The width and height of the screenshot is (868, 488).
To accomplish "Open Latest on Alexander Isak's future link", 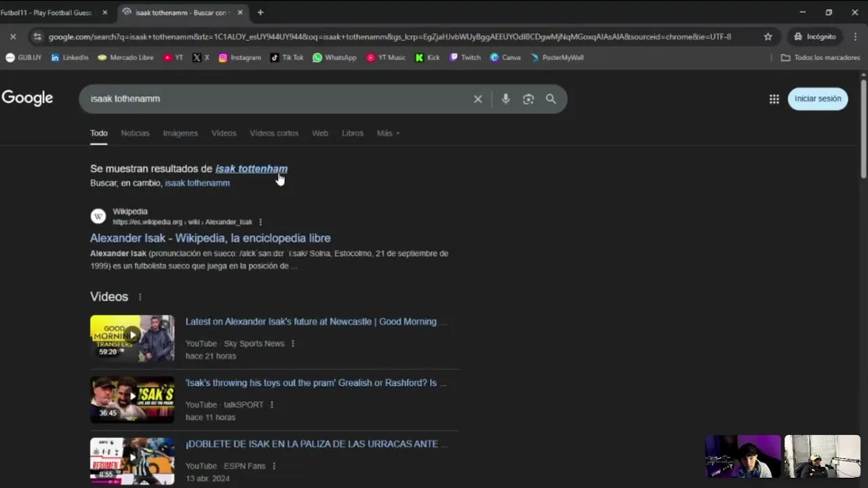I will coord(316,322).
